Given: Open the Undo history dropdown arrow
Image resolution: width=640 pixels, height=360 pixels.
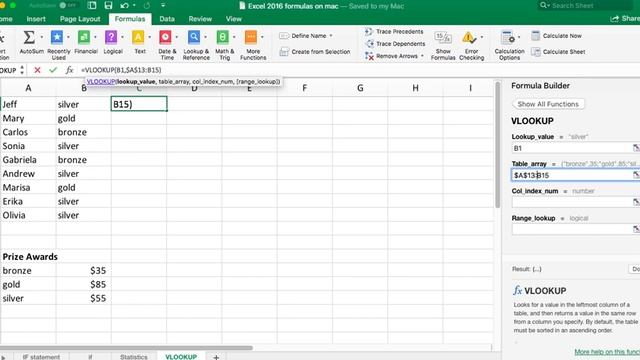Looking at the screenshot, I should [134, 6].
